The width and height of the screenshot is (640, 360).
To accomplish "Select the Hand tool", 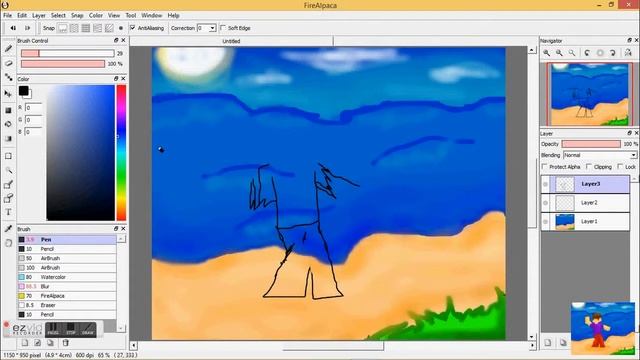I will [8, 243].
